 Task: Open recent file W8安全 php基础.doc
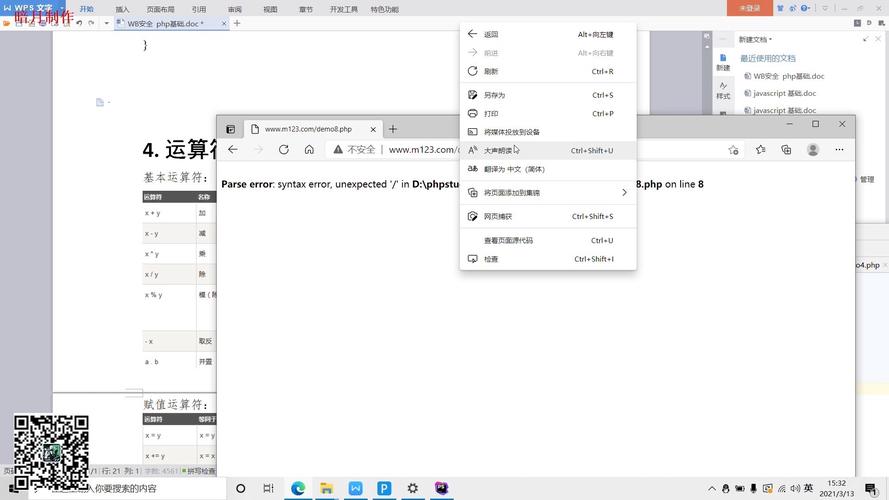(785, 76)
